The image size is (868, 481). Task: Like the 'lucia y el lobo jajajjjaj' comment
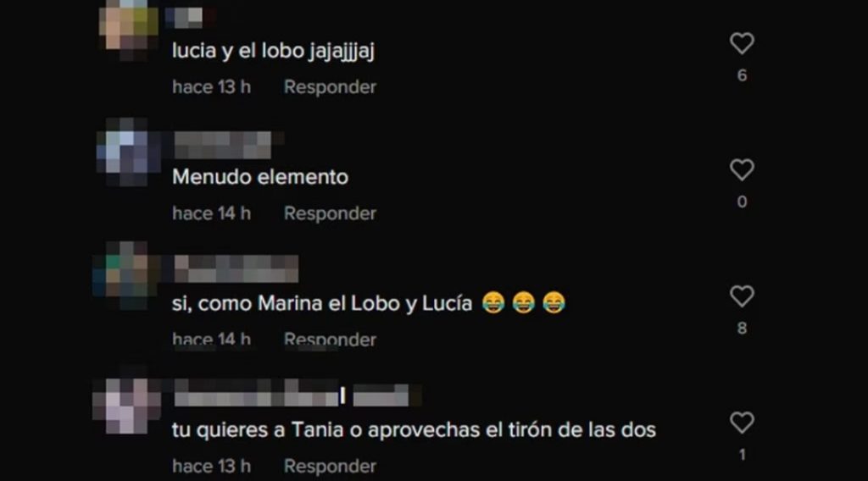(x=742, y=43)
